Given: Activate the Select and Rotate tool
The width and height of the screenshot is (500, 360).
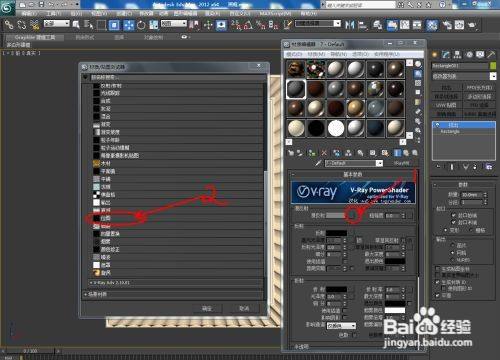Looking at the screenshot, I should click(x=141, y=25).
